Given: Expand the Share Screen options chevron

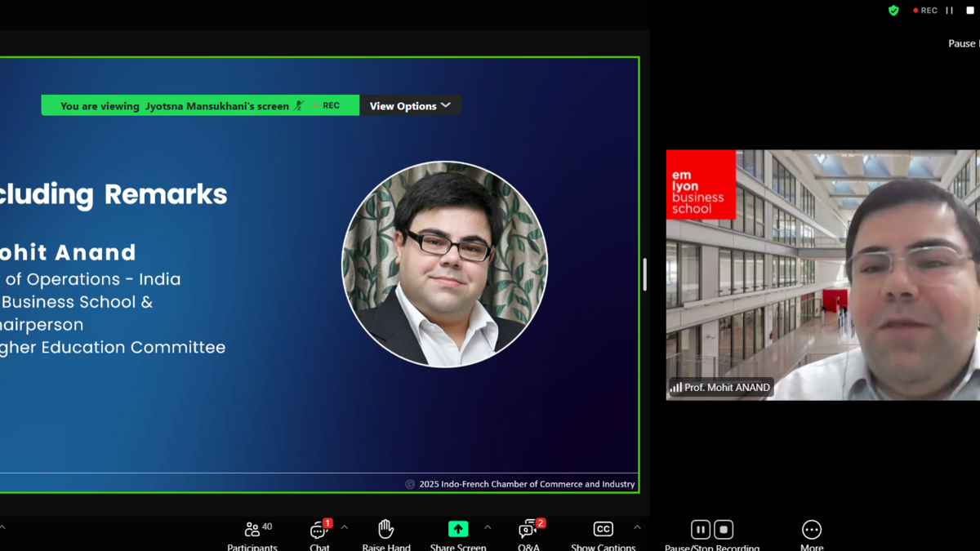Looking at the screenshot, I should click(488, 527).
